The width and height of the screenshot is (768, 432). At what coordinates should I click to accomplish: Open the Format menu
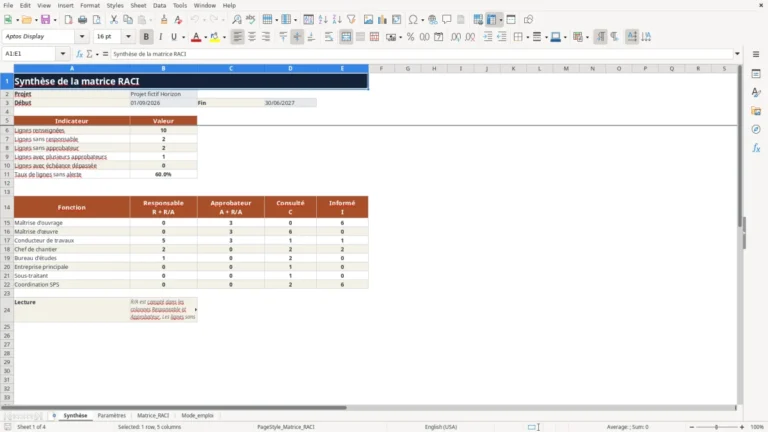pyautogui.click(x=90, y=5)
